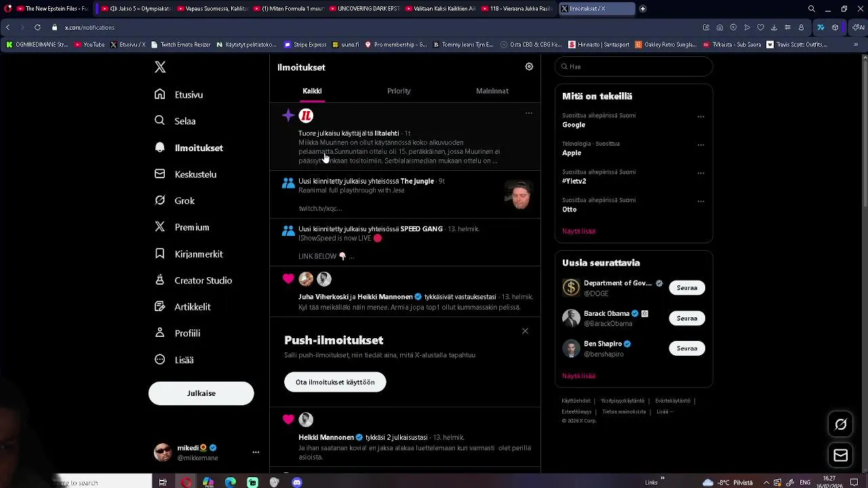
Task: Click the browser reload button
Action: (x=37, y=27)
